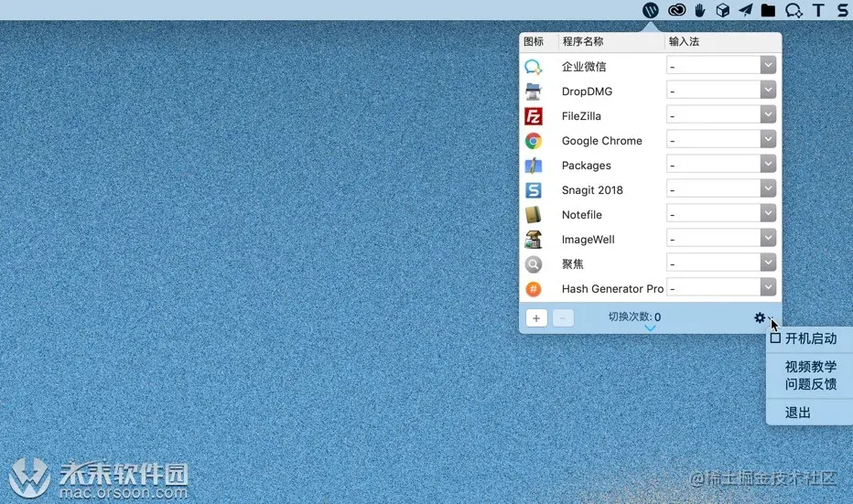853x504 pixels.
Task: Click the 图标 column header
Action: [x=534, y=41]
